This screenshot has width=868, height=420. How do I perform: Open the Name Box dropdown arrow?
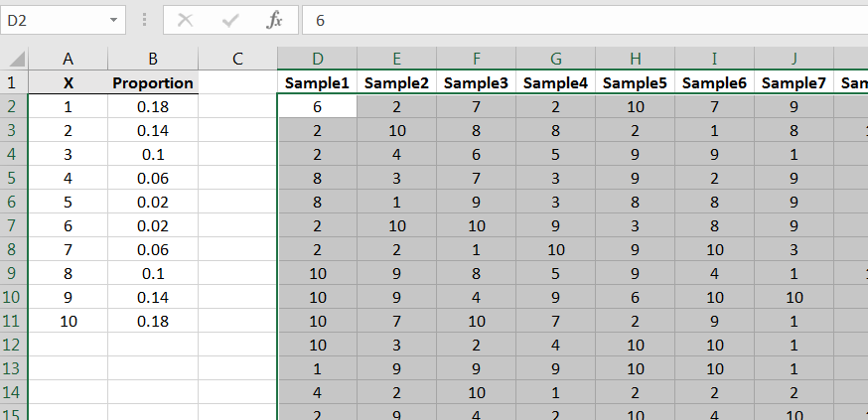coord(114,20)
